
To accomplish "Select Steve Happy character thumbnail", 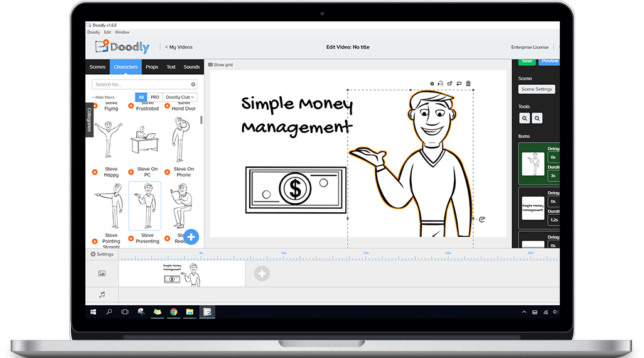I will pyautogui.click(x=109, y=140).
